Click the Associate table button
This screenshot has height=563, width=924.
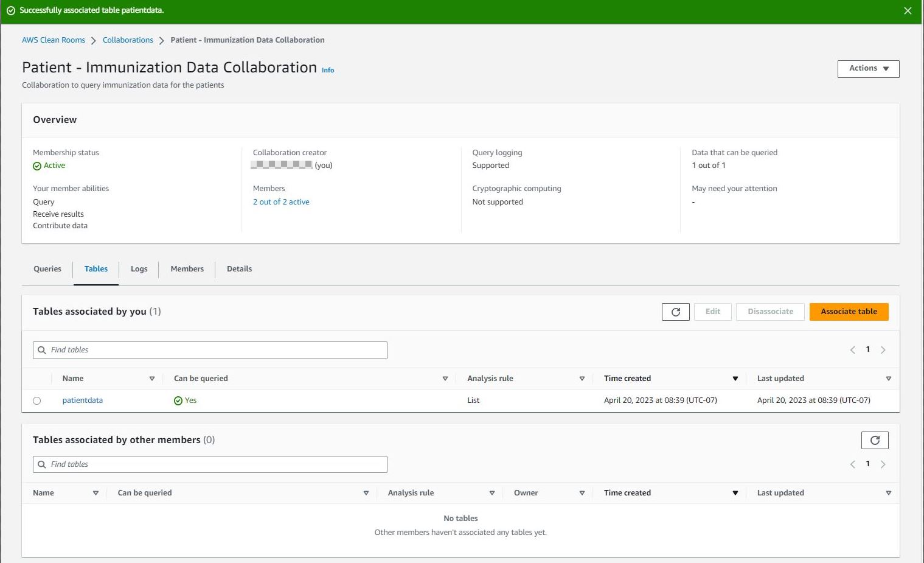point(849,312)
